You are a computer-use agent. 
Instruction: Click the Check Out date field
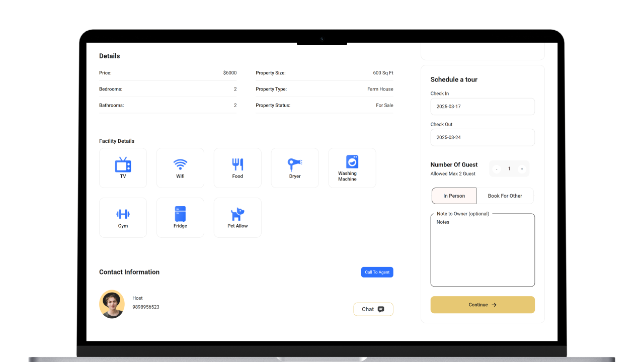click(482, 137)
